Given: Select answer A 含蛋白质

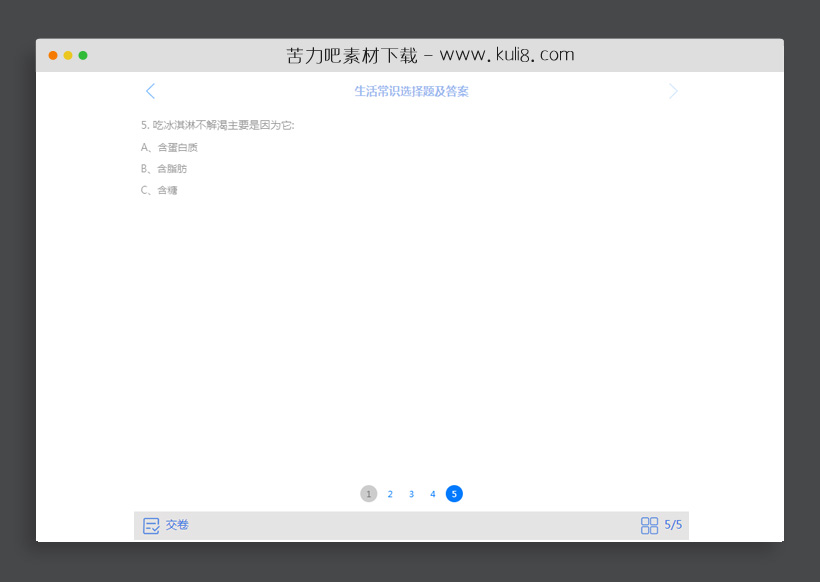Looking at the screenshot, I should tap(168, 147).
